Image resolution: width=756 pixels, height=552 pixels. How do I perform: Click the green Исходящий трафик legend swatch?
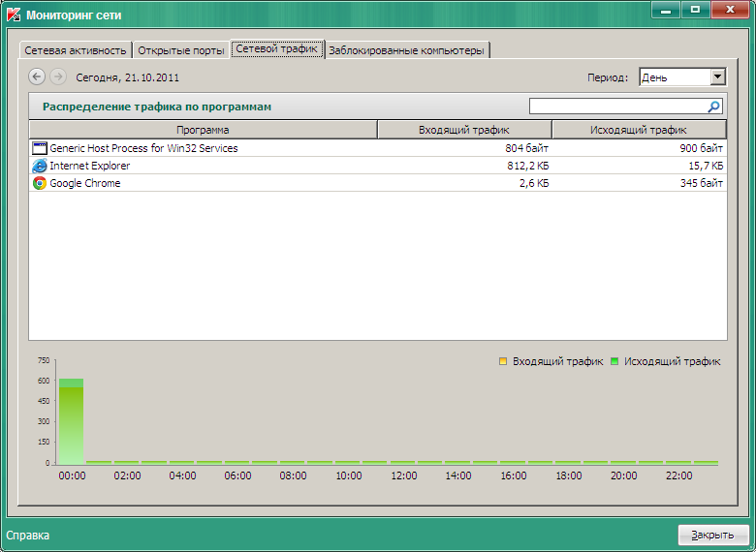coord(614,361)
